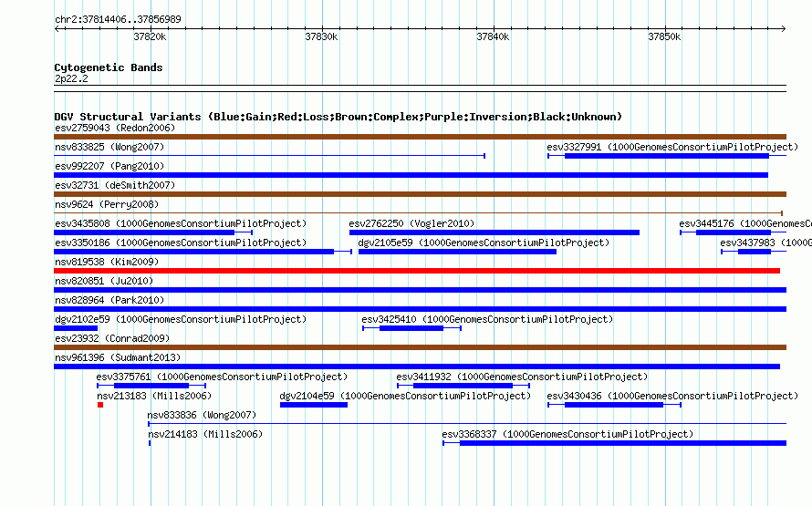
Task: Select the blue esv3411932 bar
Action: 463,386
